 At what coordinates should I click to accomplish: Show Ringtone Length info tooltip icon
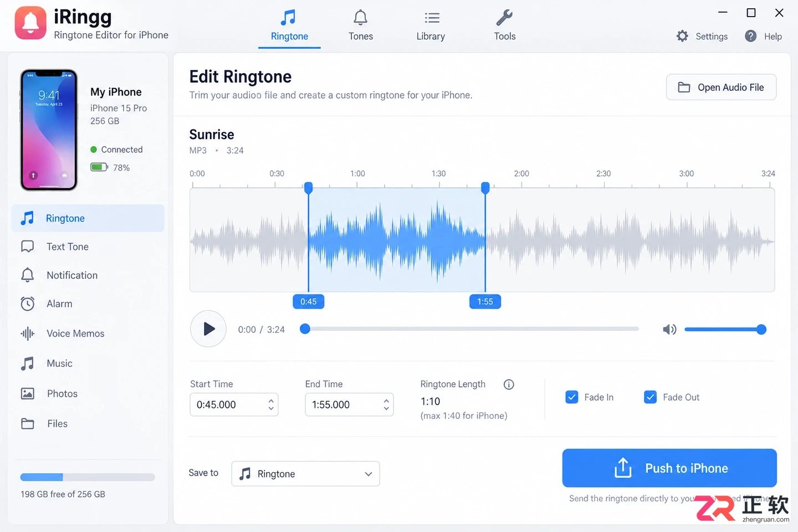[x=509, y=384]
